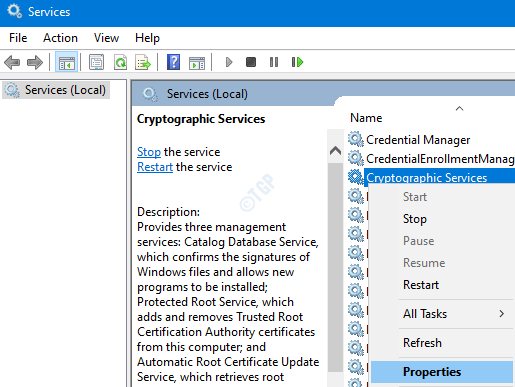Click the Description: label text
Screen dimensions: 515x387
coord(168,212)
